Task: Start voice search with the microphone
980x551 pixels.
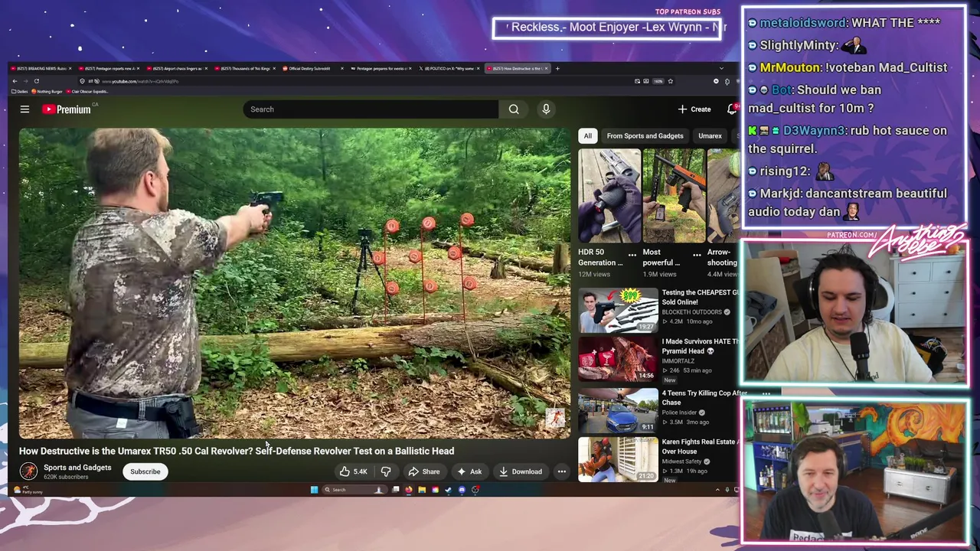Action: (x=546, y=109)
